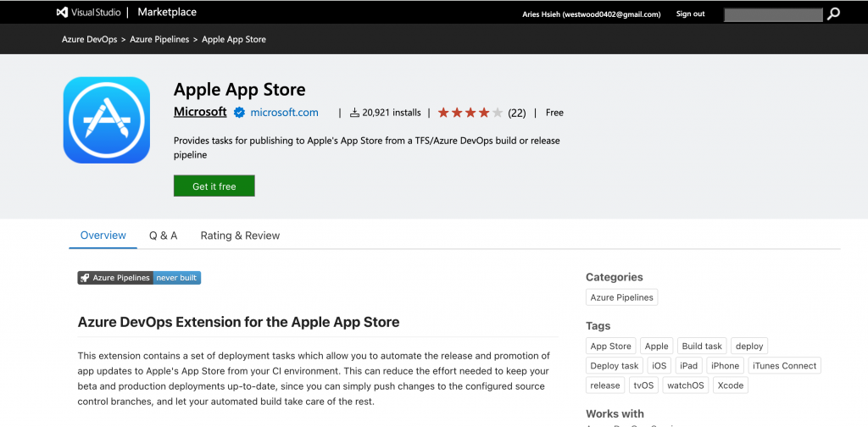Viewport: 868px width, 427px height.
Task: Focus the Marketplace search field
Action: 773,15
